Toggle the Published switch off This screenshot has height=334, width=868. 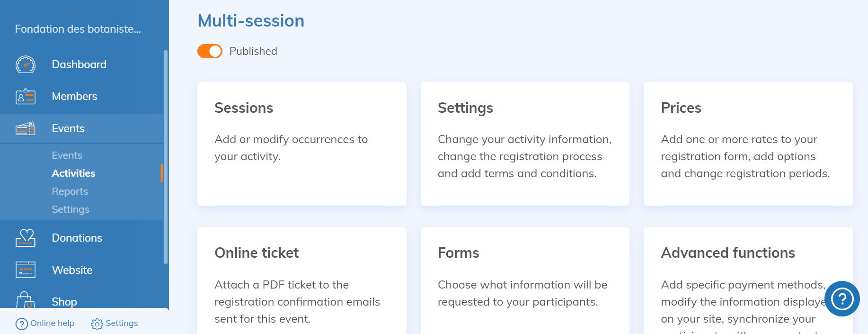coord(210,51)
